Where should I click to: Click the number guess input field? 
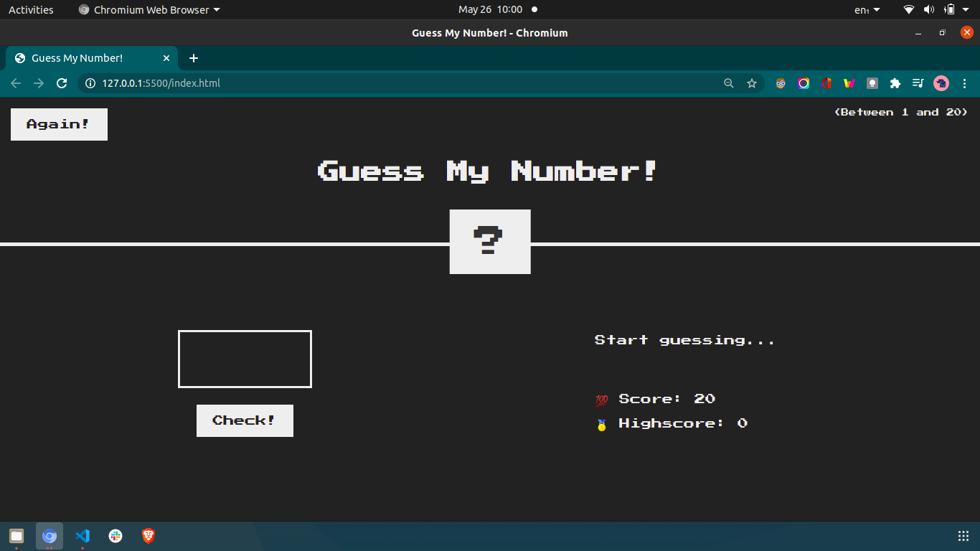[245, 359]
